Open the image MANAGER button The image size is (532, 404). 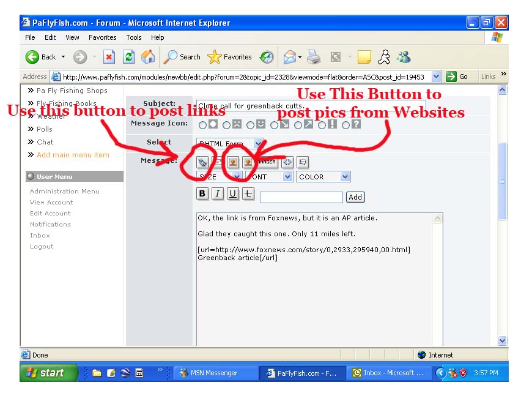coord(260,162)
